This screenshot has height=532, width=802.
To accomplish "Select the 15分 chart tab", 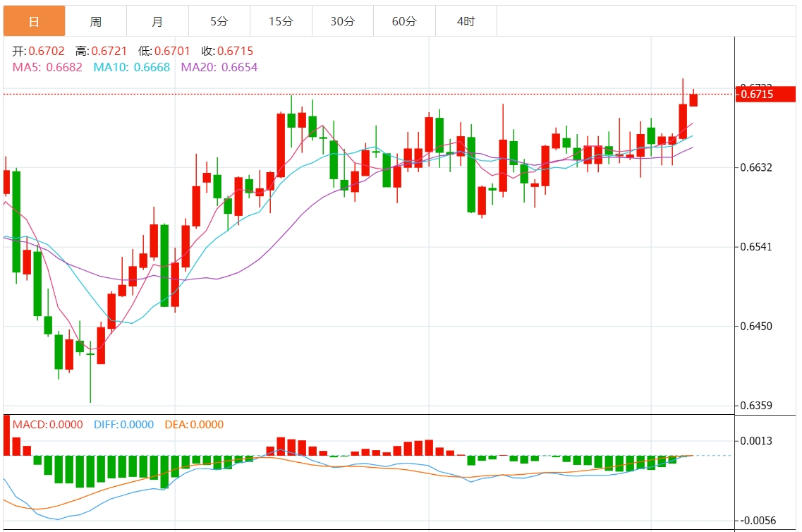I will point(281,22).
